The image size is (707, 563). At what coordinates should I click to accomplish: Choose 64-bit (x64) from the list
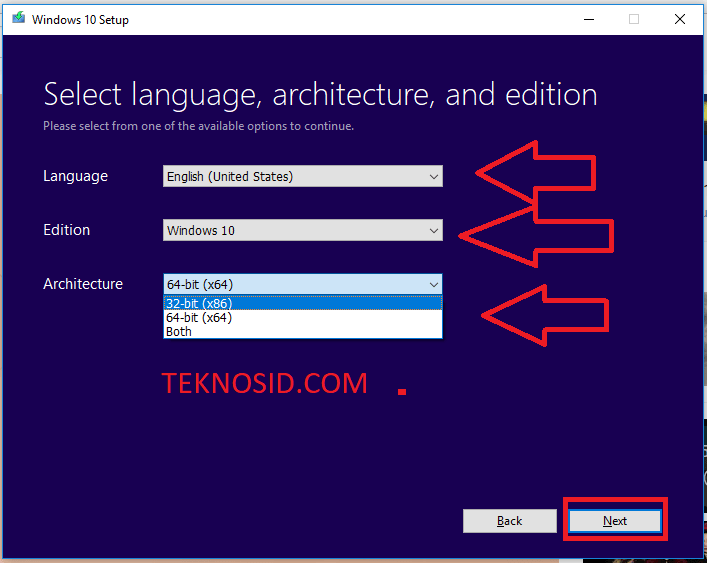click(x=303, y=318)
